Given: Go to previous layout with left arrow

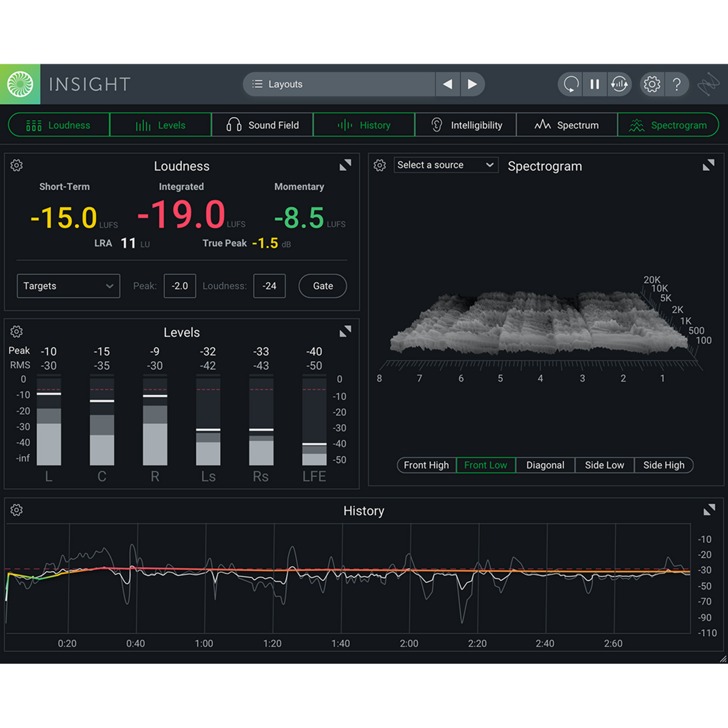Looking at the screenshot, I should click(x=448, y=84).
